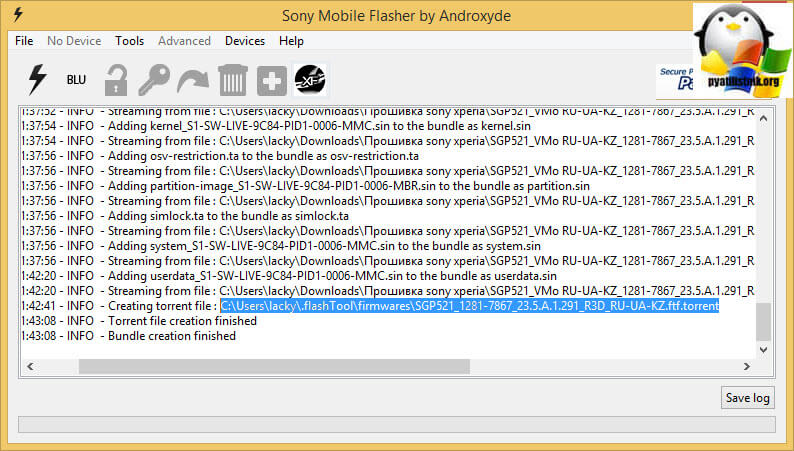Click the lightning app icon in the title bar
794x451 pixels.
click(18, 14)
